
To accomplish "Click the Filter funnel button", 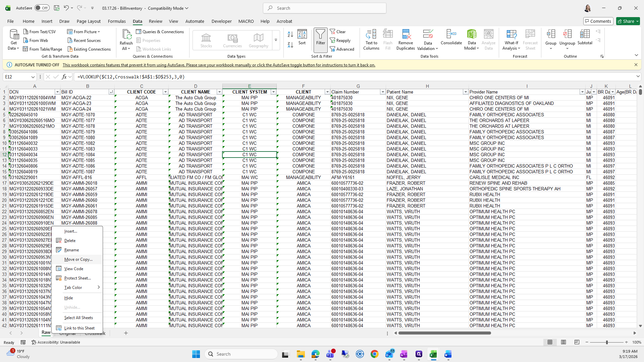I will pyautogui.click(x=320, y=37).
